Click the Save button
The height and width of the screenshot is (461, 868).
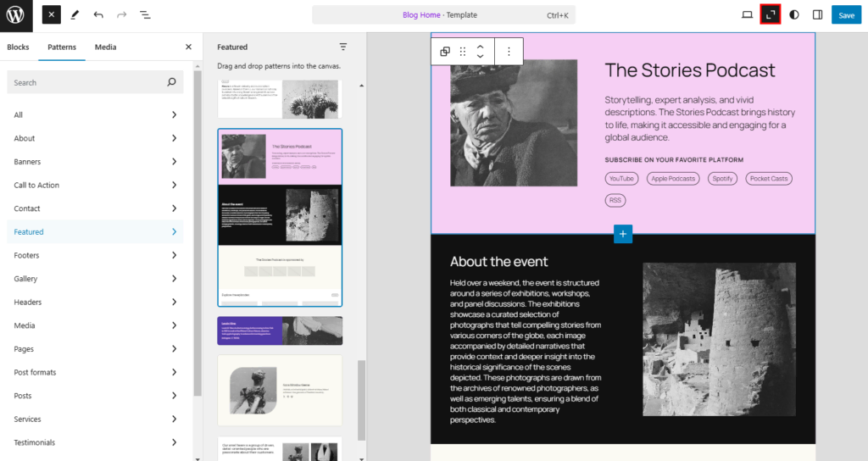point(846,15)
